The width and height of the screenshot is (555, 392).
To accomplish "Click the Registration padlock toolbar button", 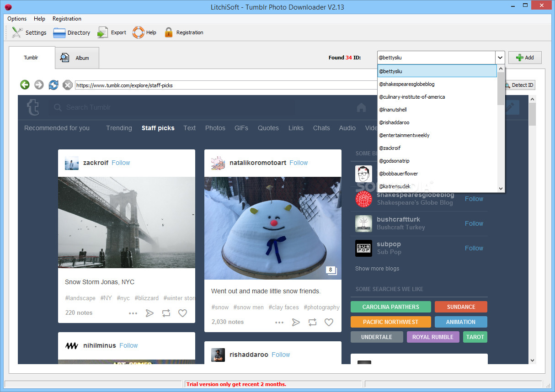I will click(183, 32).
